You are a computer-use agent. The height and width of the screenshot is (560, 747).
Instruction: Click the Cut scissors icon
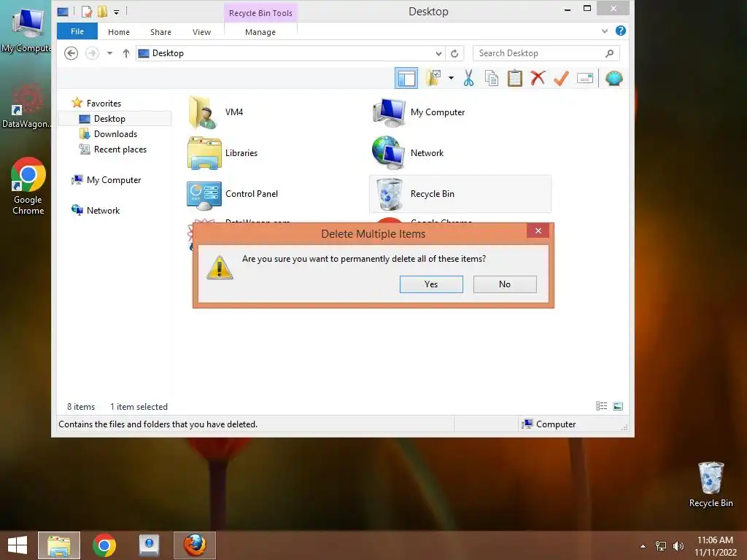[468, 78]
